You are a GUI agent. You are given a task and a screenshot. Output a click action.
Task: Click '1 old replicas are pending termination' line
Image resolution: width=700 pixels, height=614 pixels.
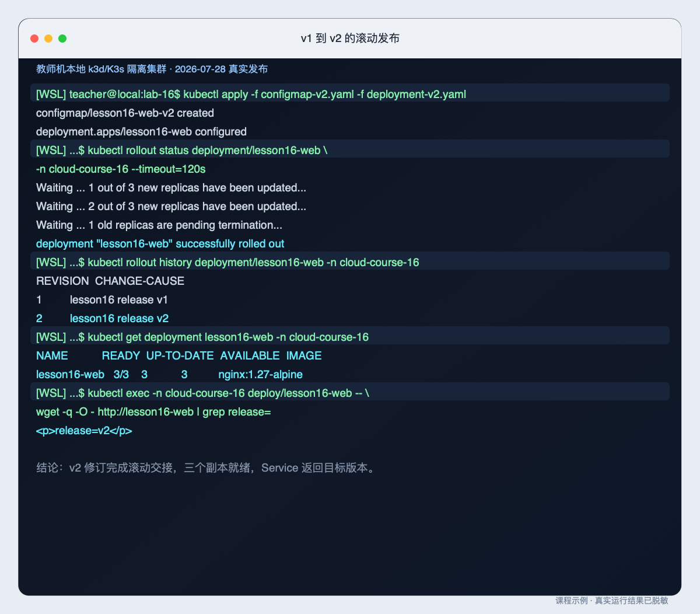pos(159,225)
